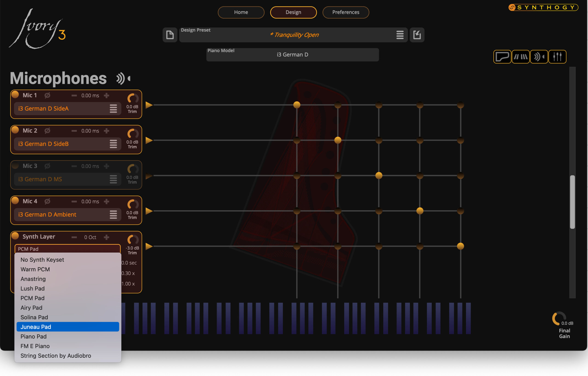This screenshot has width=588, height=376.
Task: Switch to the Design page
Action: point(293,12)
